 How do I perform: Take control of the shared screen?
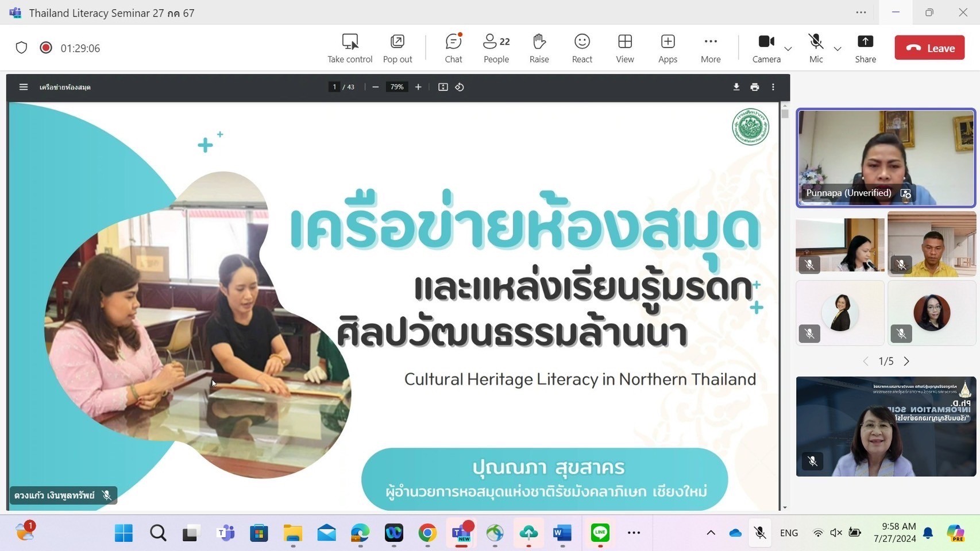[349, 48]
